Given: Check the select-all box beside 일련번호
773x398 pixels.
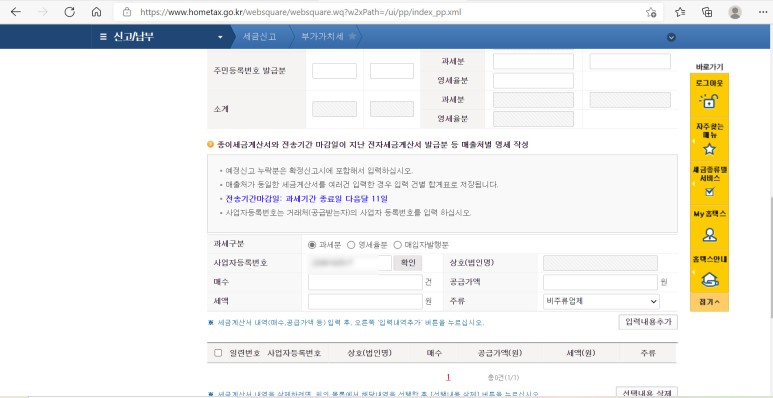Looking at the screenshot, I should [x=218, y=353].
